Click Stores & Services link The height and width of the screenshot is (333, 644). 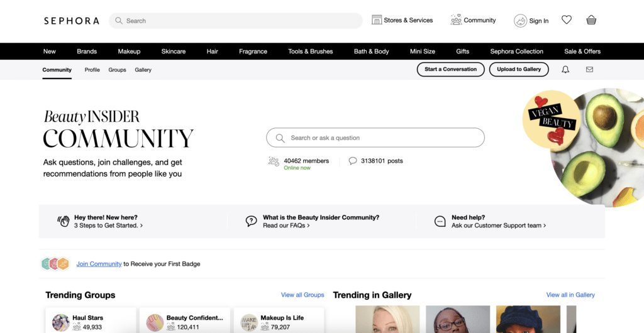[x=408, y=20]
